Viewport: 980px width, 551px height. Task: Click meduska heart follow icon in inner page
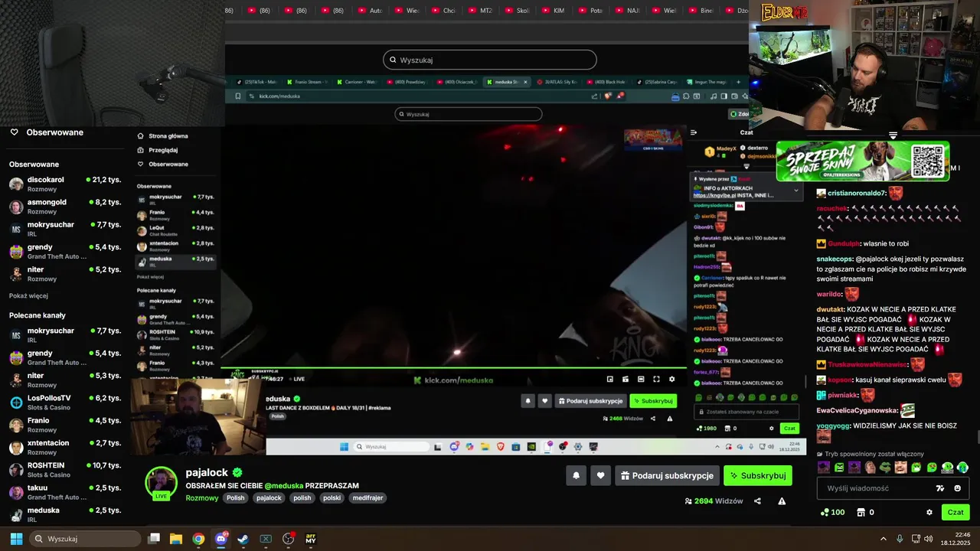coord(544,401)
